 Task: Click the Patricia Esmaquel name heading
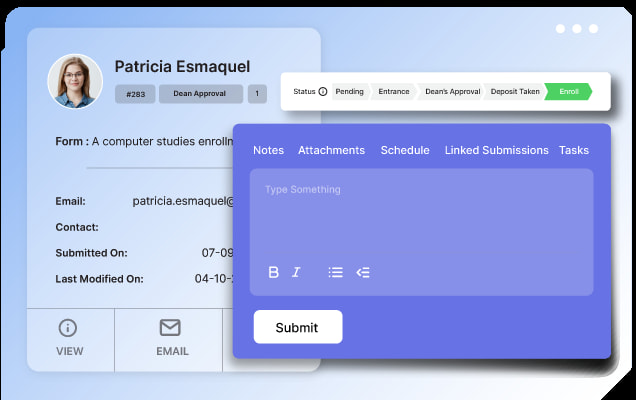182,67
